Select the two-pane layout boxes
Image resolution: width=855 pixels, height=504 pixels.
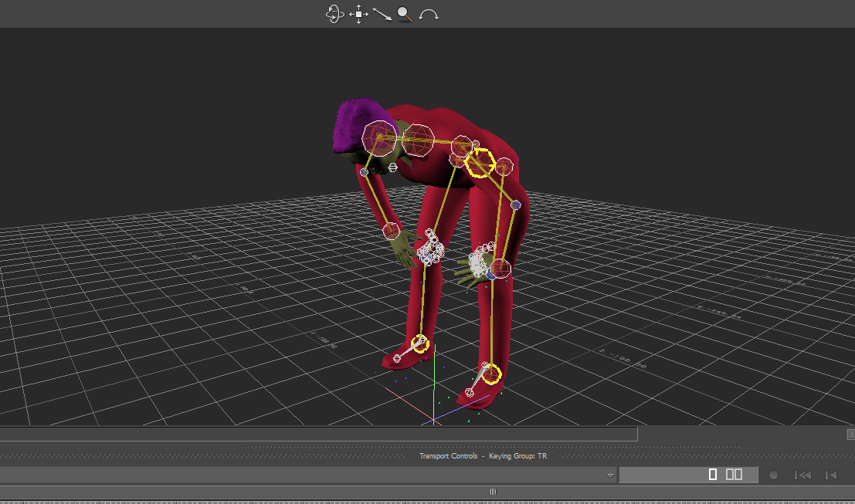pos(735,475)
